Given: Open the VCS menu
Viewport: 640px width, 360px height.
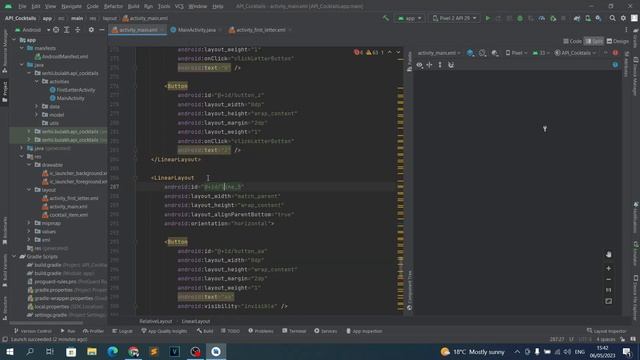Looking at the screenshot, I should pyautogui.click(x=179, y=7).
